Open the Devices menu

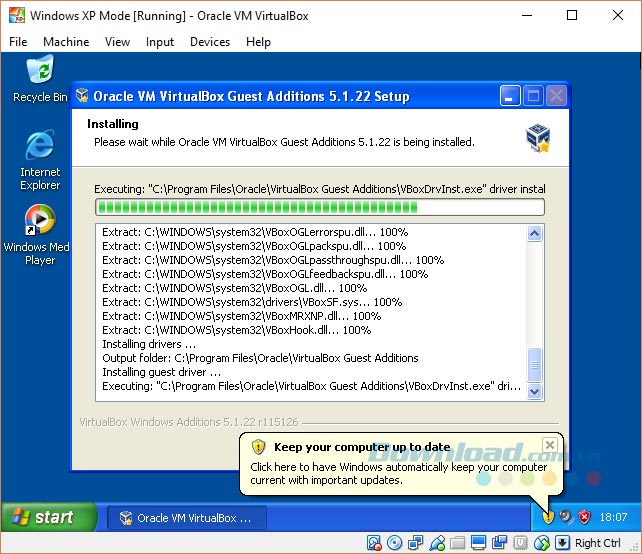209,42
